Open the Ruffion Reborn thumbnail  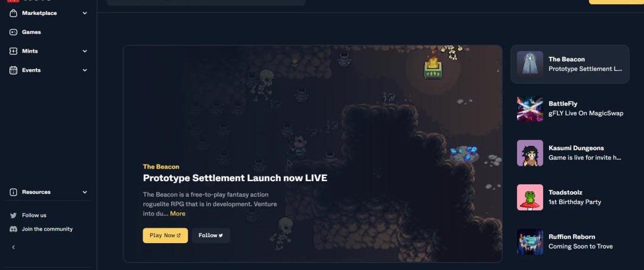click(x=530, y=241)
